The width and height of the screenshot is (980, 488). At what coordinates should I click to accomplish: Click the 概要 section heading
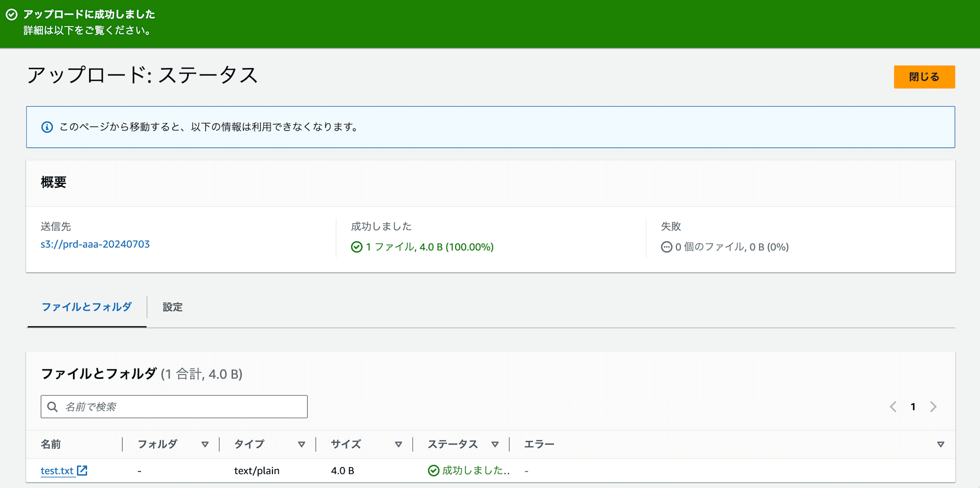[x=53, y=182]
